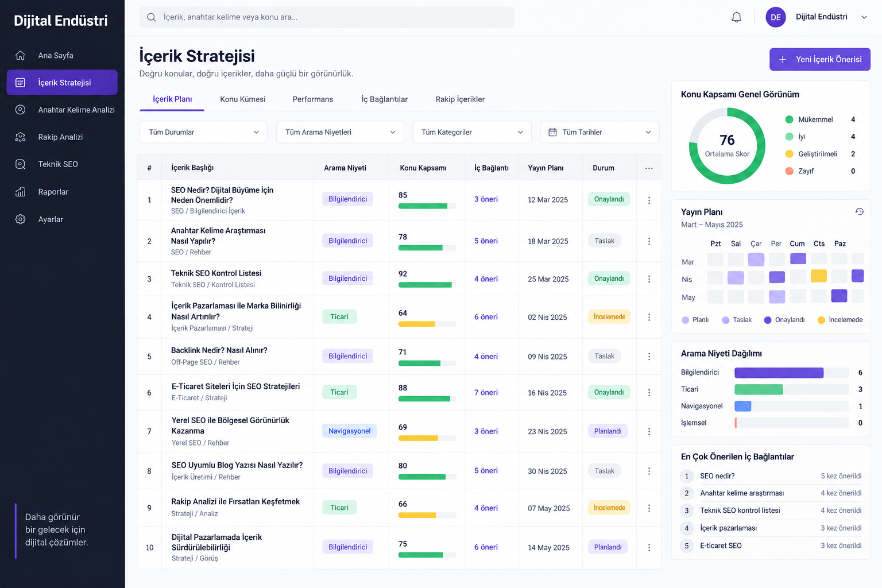The height and width of the screenshot is (588, 882).
Task: Expand the Tüm Durumlar filter
Action: (203, 132)
